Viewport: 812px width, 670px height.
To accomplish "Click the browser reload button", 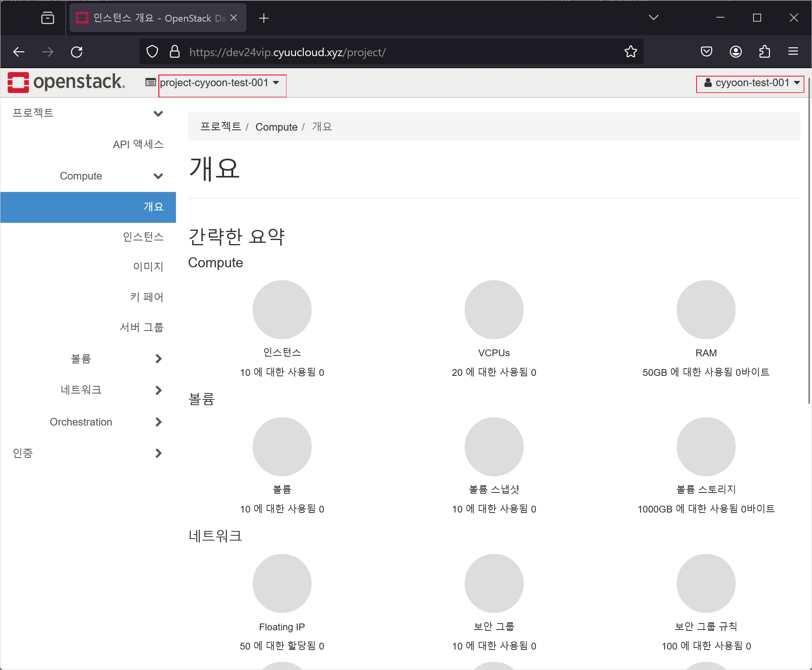I will 77,52.
